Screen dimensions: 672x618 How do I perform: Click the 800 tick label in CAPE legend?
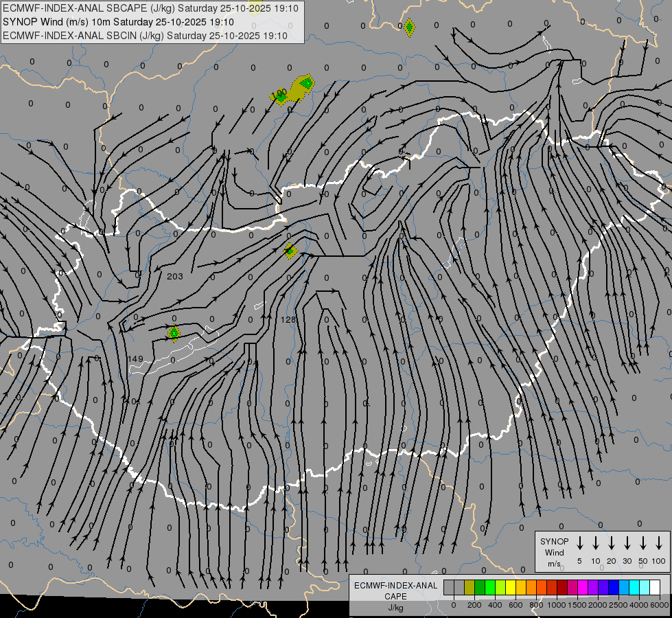[x=536, y=605]
